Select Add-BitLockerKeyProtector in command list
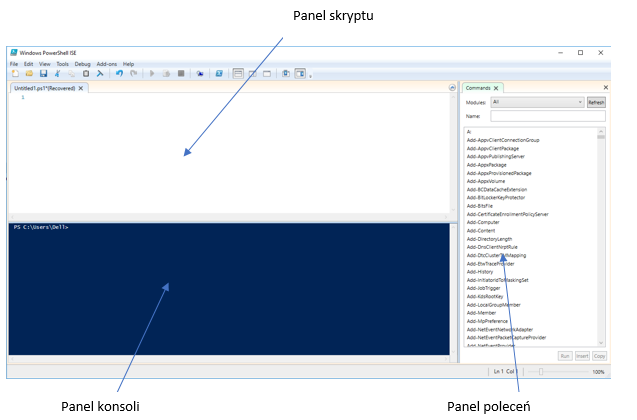This screenshot has height=420, width=637. coord(496,198)
